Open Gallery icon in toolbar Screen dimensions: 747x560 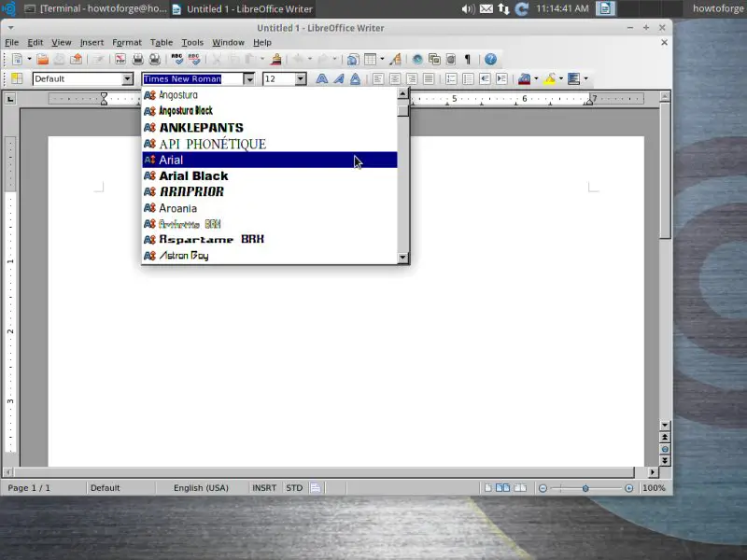(x=434, y=59)
